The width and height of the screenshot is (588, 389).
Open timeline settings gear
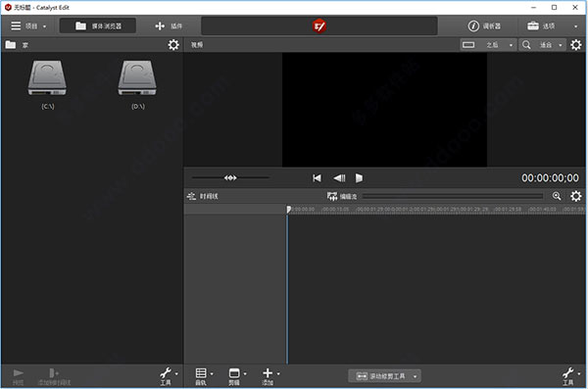[576, 196]
